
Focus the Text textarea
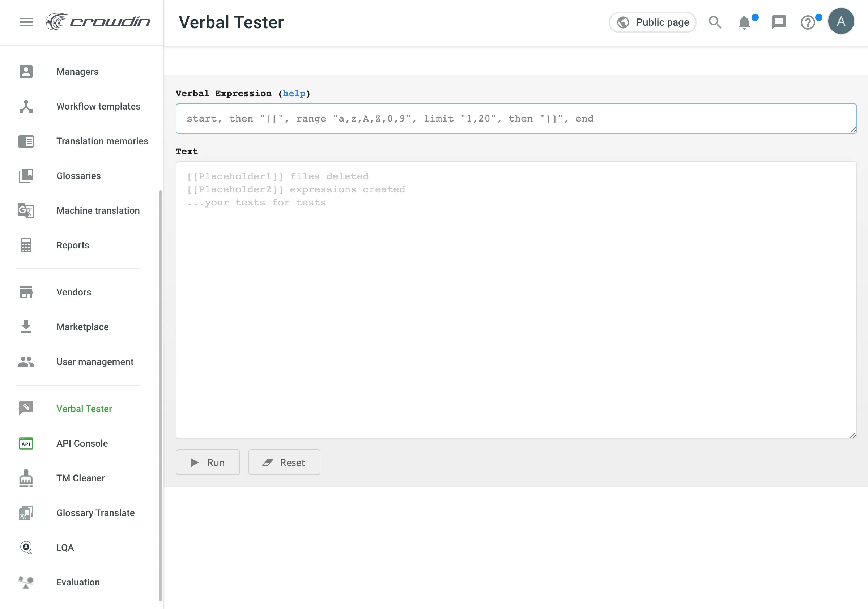pos(516,300)
